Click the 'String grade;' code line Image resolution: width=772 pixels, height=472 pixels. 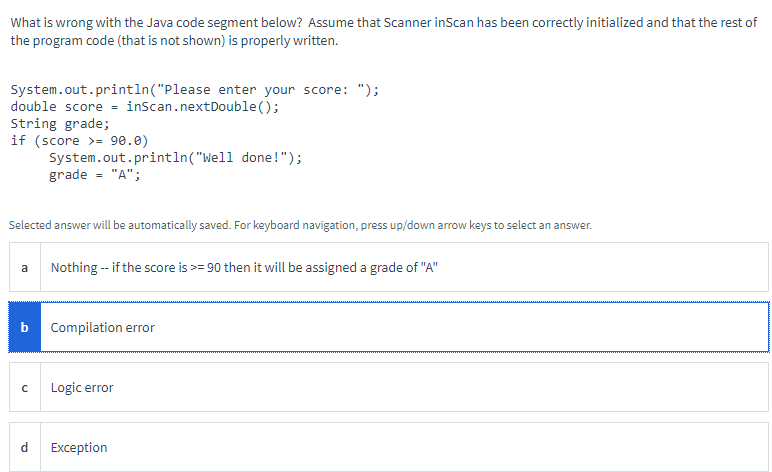pos(60,124)
